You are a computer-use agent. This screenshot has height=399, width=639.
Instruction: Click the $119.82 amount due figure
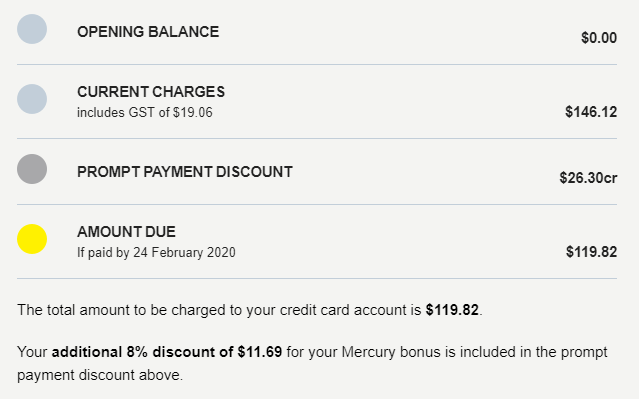[591, 252]
